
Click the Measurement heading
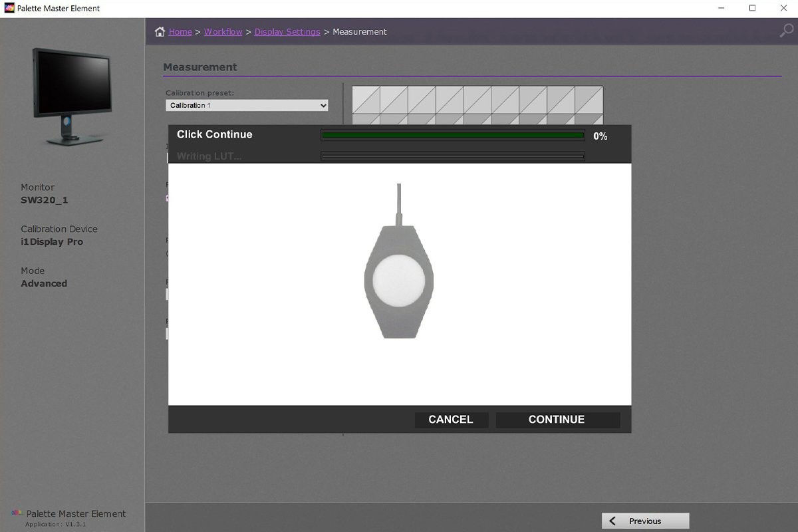[200, 67]
